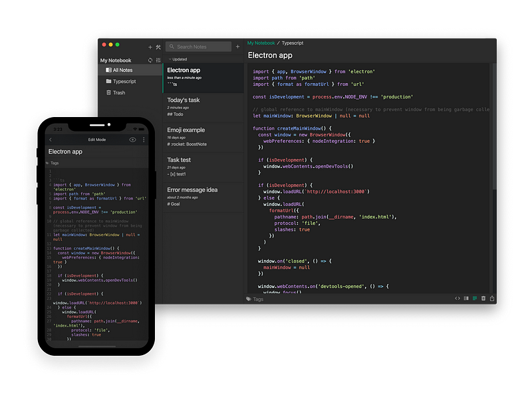Image resolution: width=532 pixels, height=399 pixels.
Task: Click the Typescript folder icon
Action: [x=108, y=81]
